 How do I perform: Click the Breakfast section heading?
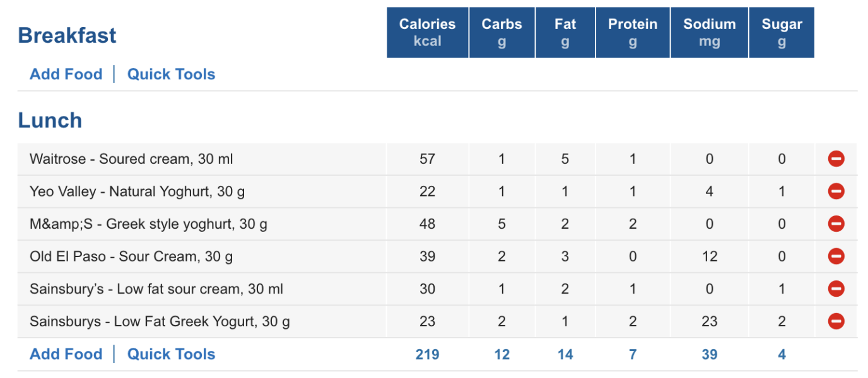click(67, 35)
